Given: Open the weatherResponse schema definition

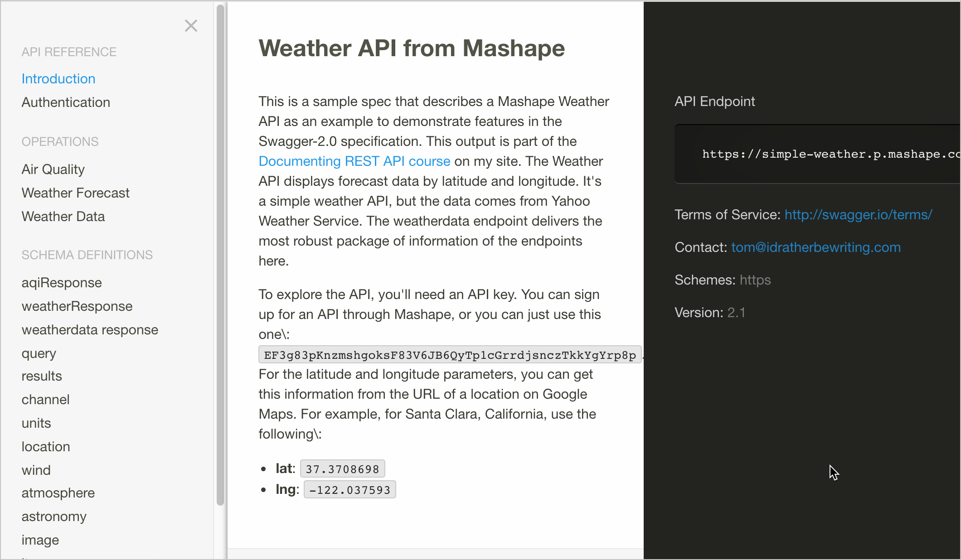Looking at the screenshot, I should 77,306.
